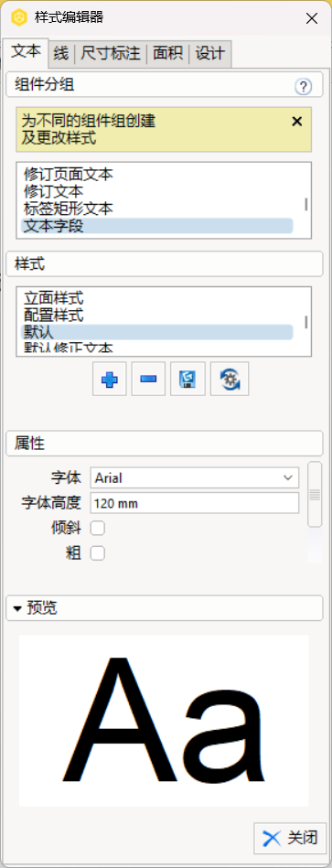Click the 关闭 close button
This screenshot has height=868, width=332.
pyautogui.click(x=290, y=838)
